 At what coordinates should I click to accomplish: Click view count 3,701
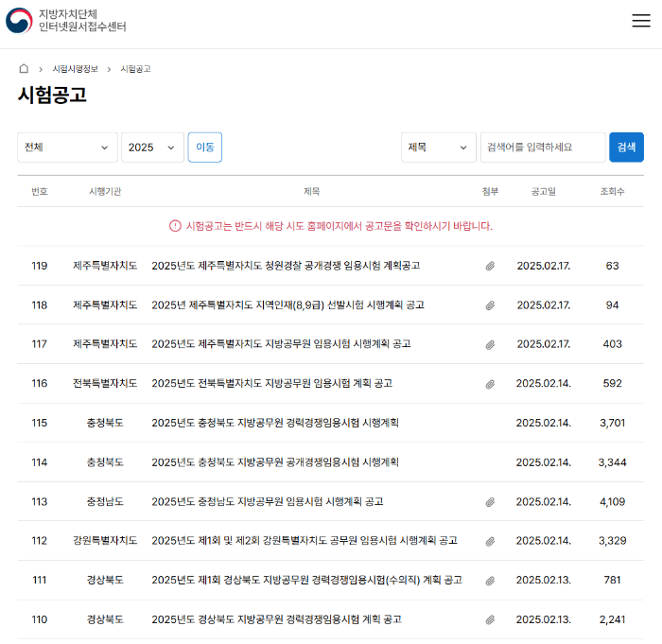pyautogui.click(x=612, y=423)
